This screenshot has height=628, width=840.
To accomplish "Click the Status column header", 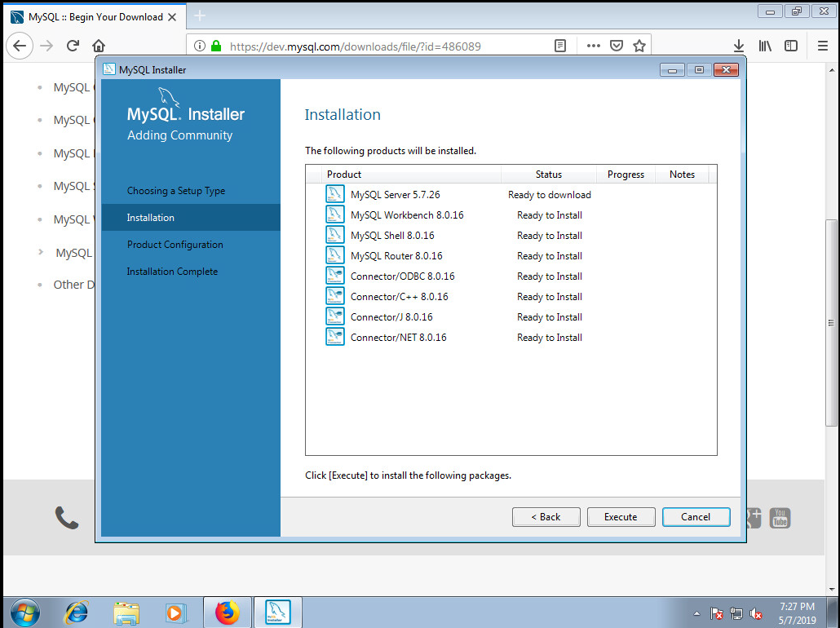I will coord(549,175).
